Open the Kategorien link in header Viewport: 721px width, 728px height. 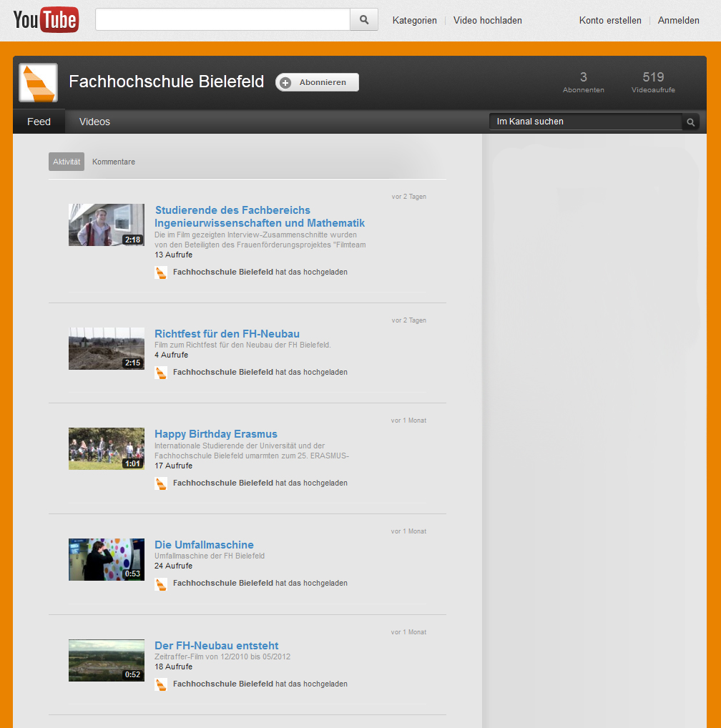[x=414, y=20]
